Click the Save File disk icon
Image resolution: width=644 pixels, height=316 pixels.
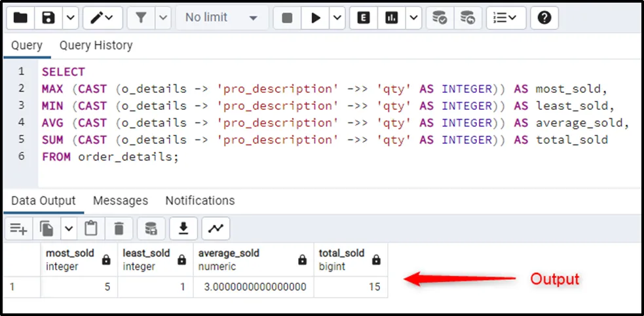point(48,18)
